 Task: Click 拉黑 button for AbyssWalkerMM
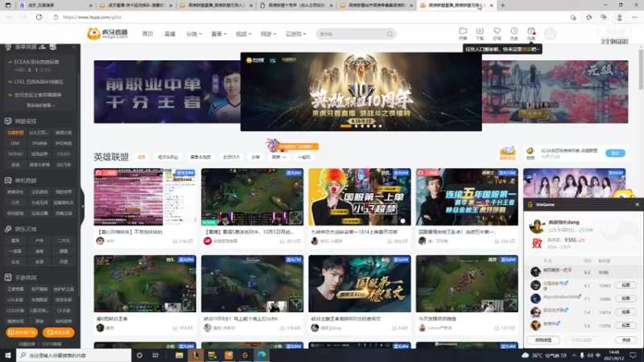[x=625, y=298]
